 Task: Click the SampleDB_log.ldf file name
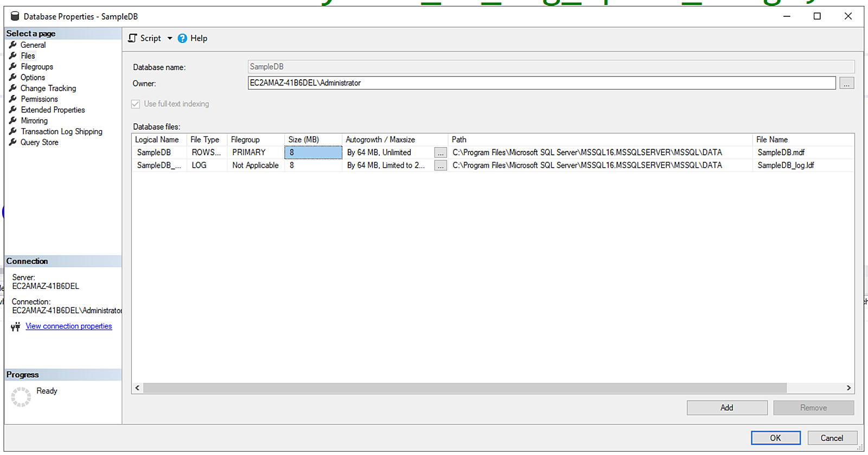tap(786, 166)
